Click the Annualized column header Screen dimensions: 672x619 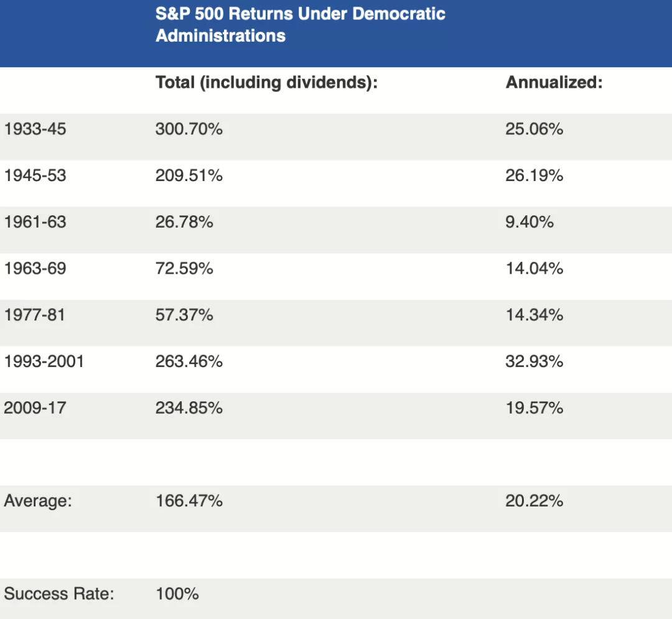tap(554, 83)
